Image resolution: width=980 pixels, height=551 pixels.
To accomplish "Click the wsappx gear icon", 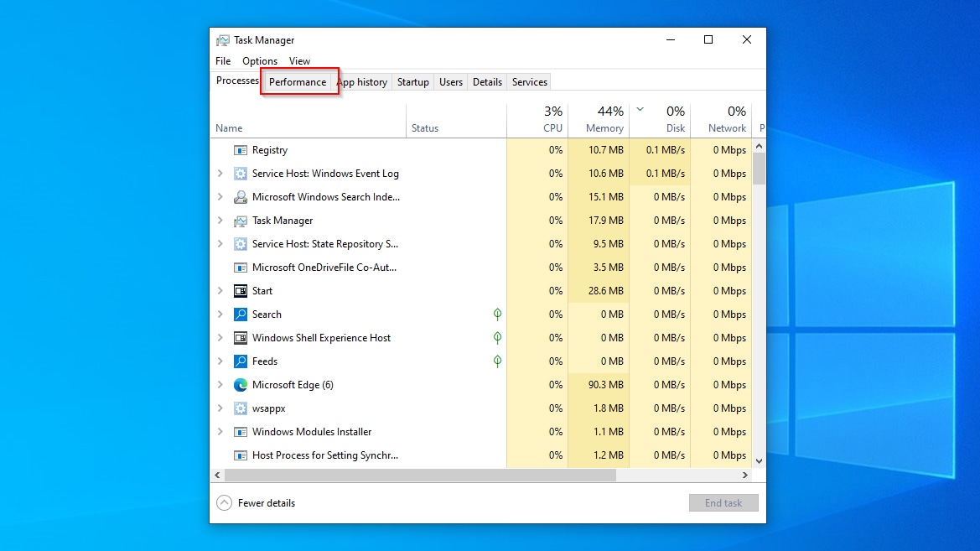I will [x=240, y=408].
